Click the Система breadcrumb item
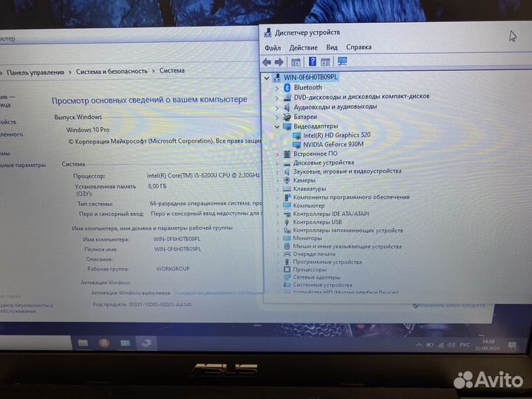This screenshot has width=532, height=399. (x=172, y=70)
